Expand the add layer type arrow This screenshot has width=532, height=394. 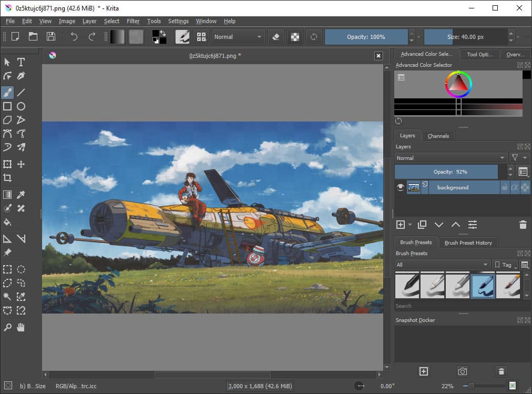click(x=410, y=225)
